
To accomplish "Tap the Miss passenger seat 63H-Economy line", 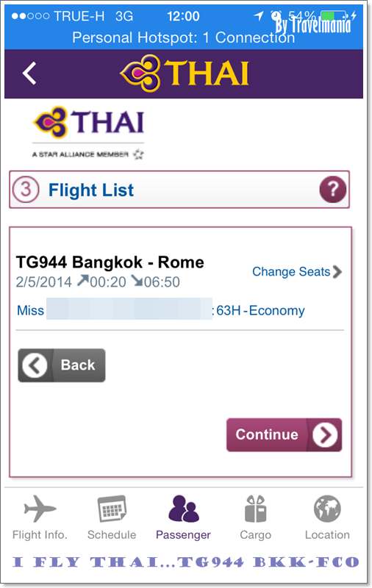I will point(160,310).
